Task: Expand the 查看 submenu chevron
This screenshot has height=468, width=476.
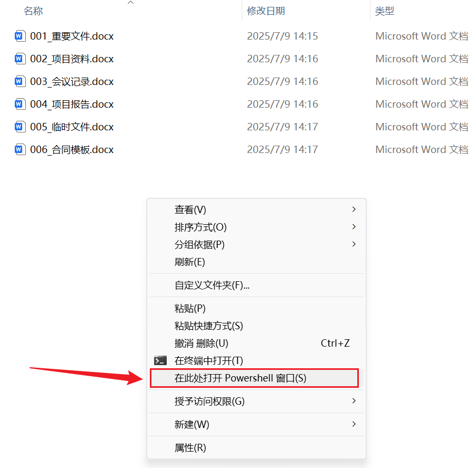Action: tap(354, 209)
